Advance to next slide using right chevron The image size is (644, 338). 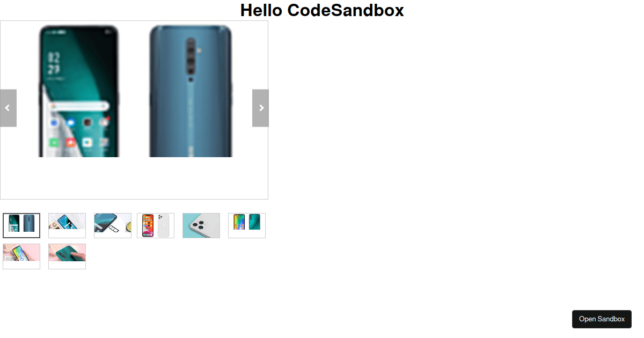point(260,108)
